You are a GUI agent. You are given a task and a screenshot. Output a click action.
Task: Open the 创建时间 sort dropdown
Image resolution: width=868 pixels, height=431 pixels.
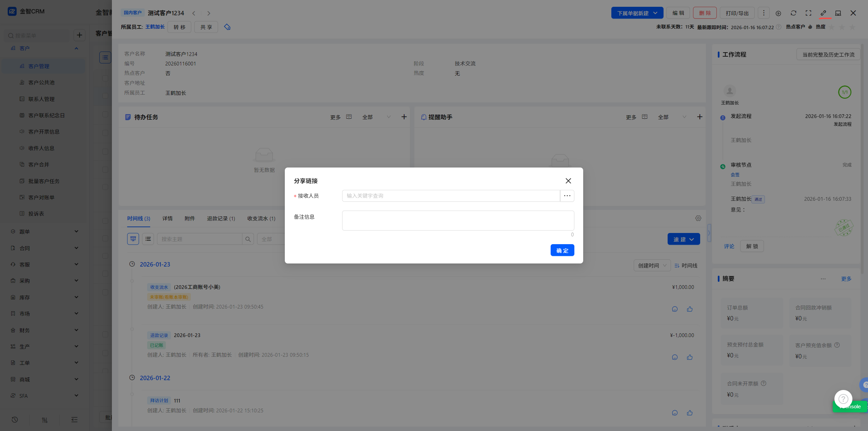click(x=652, y=266)
